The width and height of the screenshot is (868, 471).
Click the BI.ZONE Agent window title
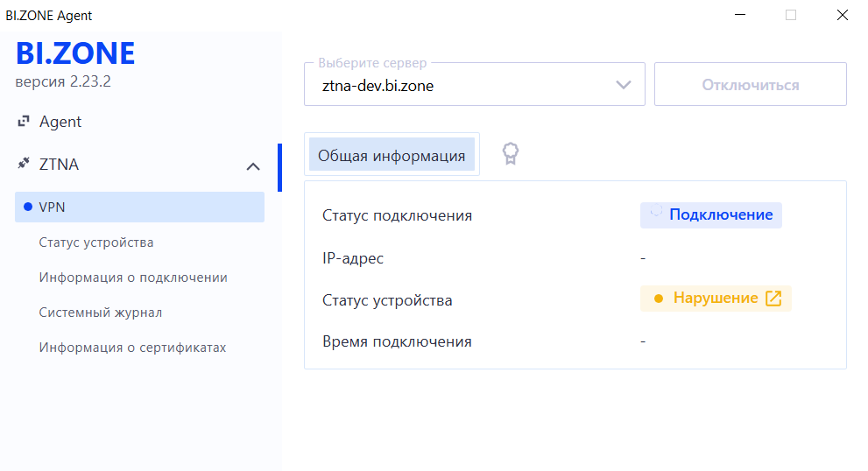[49, 16]
